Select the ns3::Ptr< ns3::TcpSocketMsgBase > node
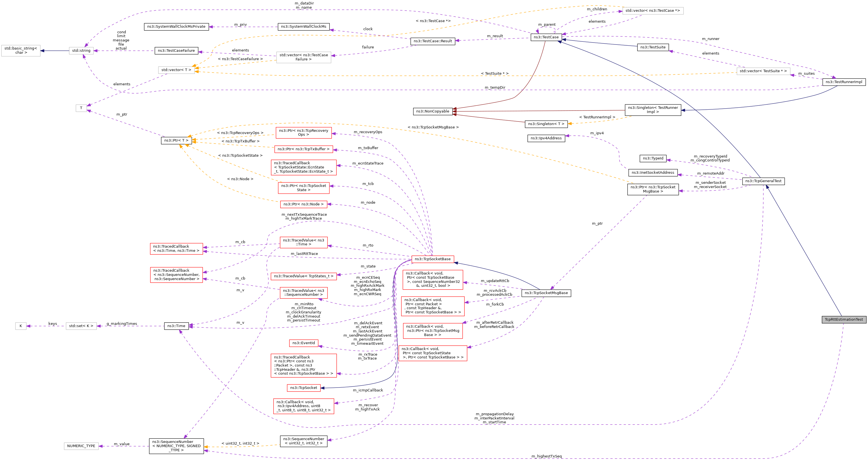This screenshot has height=460, width=868. click(x=653, y=189)
